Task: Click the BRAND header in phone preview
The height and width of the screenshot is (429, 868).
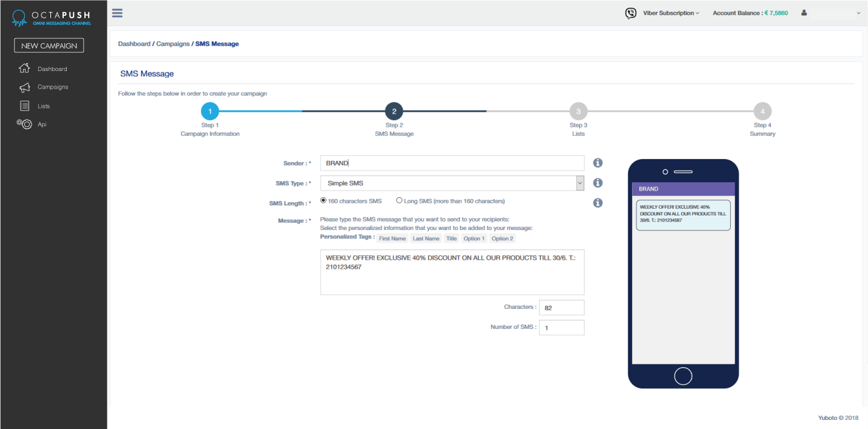Action: coord(683,189)
